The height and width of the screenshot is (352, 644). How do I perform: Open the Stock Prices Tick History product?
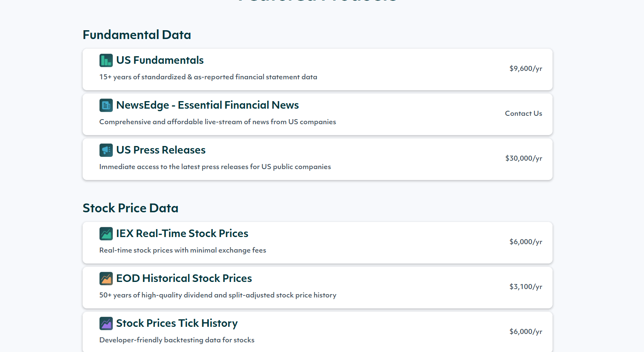click(177, 323)
